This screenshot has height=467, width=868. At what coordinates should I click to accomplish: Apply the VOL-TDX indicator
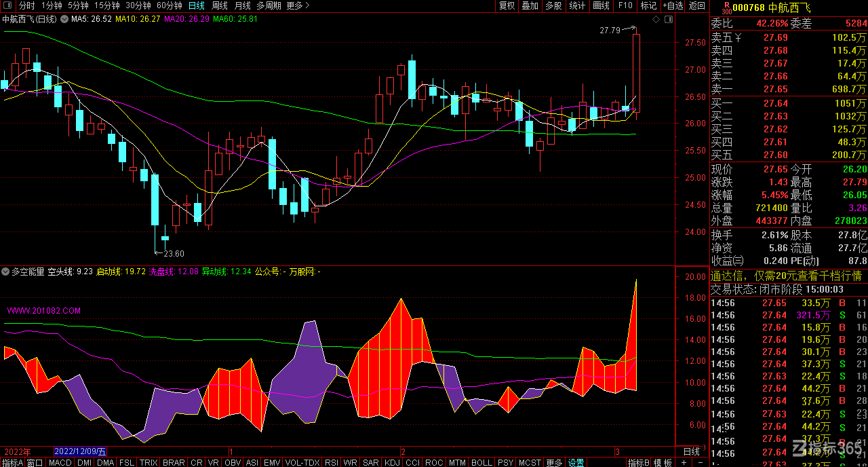(x=302, y=462)
